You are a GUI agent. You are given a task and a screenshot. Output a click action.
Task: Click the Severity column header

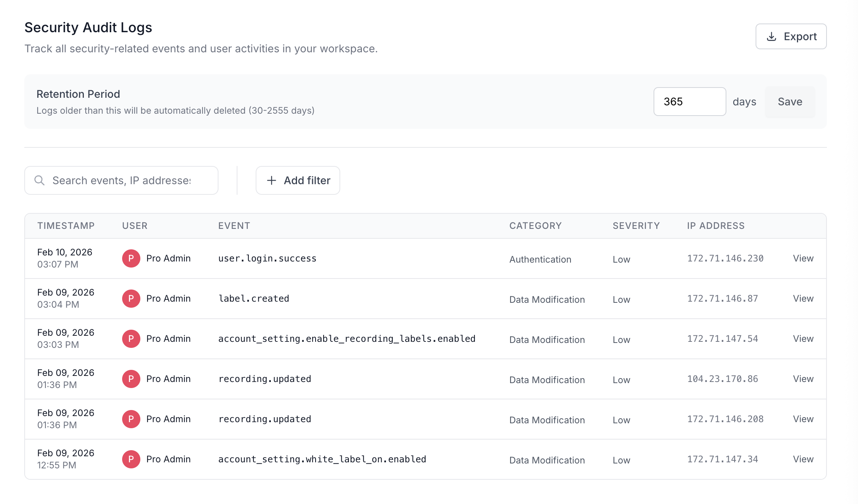[636, 226]
